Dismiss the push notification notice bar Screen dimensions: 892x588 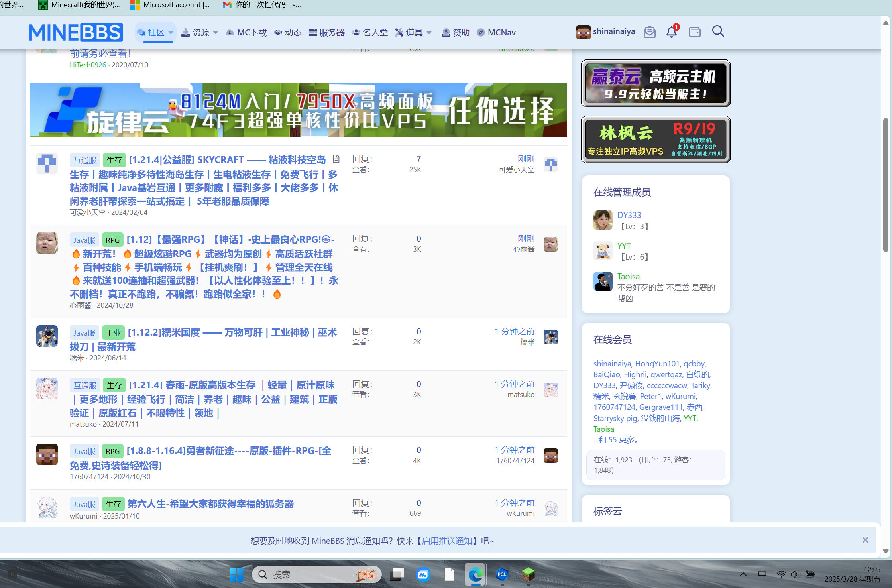[865, 540]
